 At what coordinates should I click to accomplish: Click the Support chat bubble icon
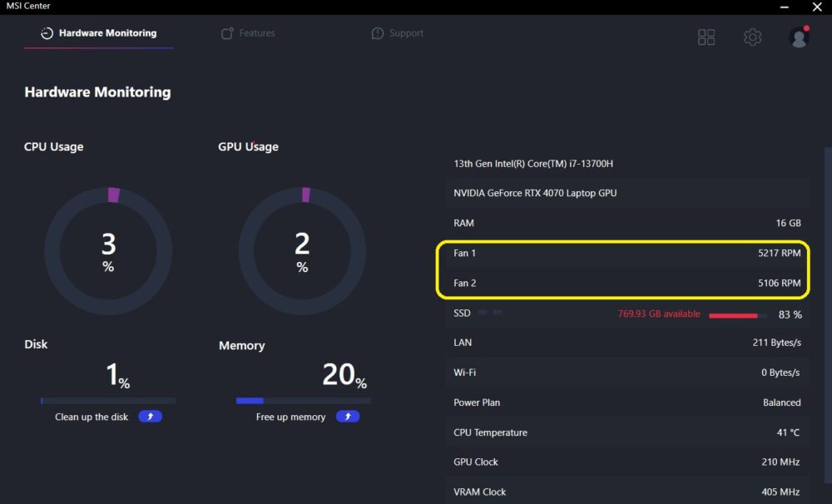(x=378, y=33)
